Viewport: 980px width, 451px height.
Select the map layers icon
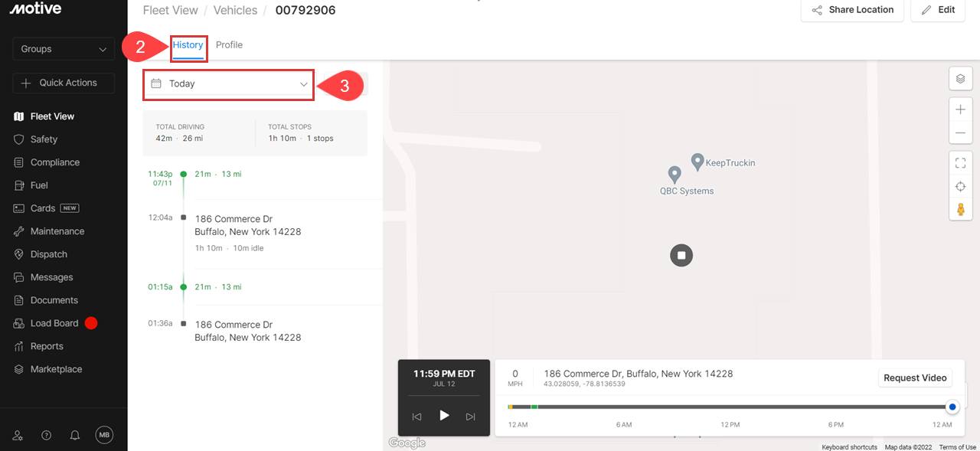(960, 78)
